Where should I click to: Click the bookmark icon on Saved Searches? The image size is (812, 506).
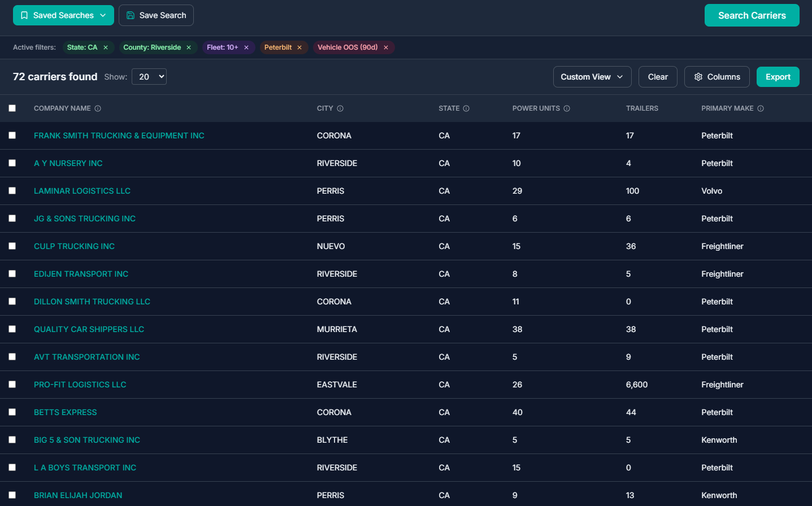24,15
